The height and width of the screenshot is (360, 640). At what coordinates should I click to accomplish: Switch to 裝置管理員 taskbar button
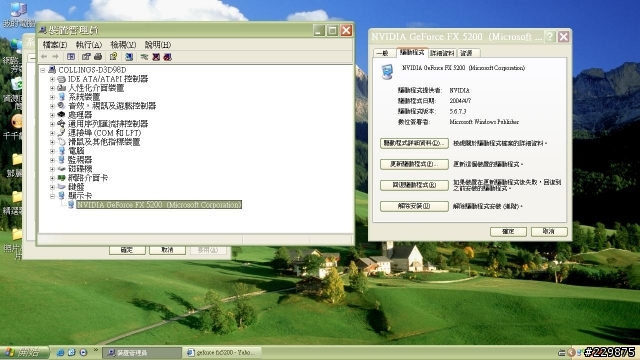(x=142, y=353)
